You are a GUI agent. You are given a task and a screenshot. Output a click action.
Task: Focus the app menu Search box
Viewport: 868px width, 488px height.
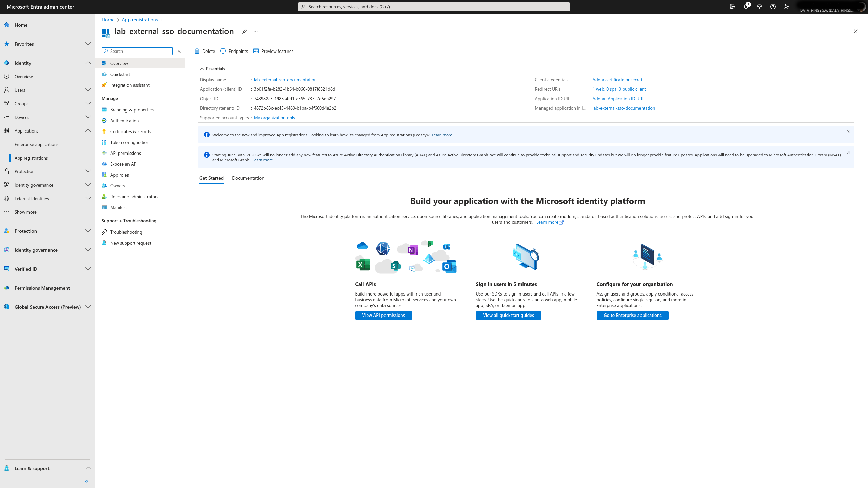coord(137,51)
